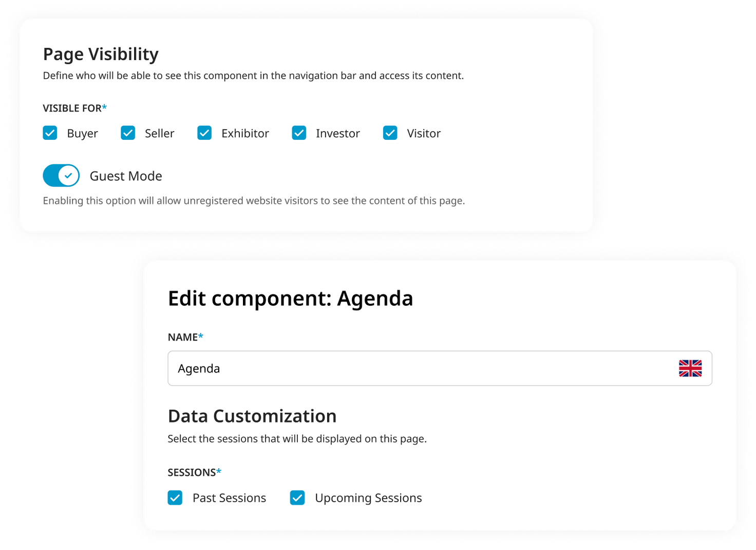756x550 pixels.
Task: Deselect the Upcoming Sessions checkbox
Action: [x=297, y=498]
